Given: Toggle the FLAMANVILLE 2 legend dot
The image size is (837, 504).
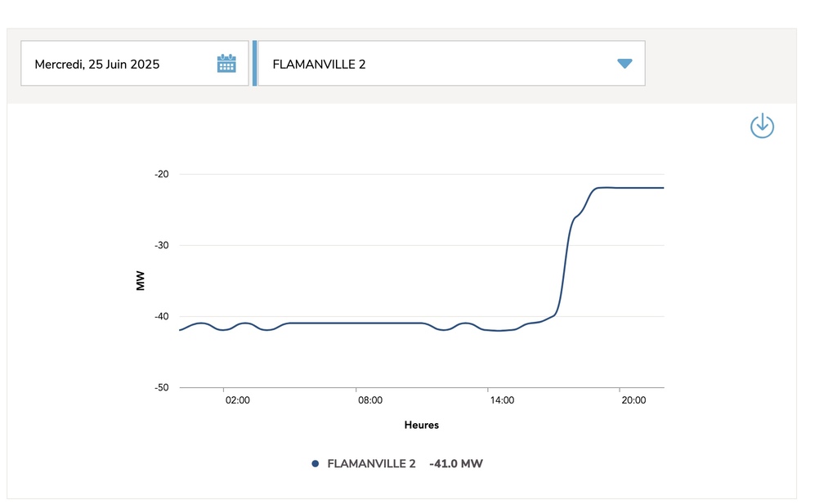Looking at the screenshot, I should pos(315,463).
